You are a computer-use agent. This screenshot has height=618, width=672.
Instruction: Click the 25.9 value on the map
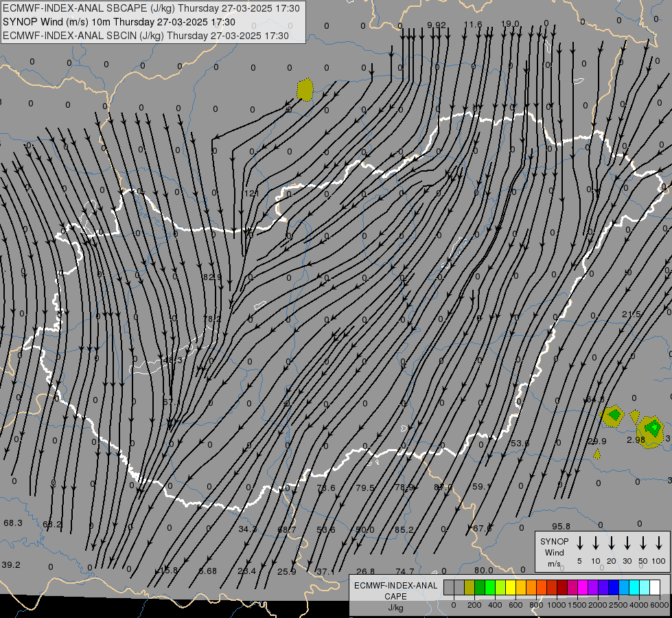[287, 572]
